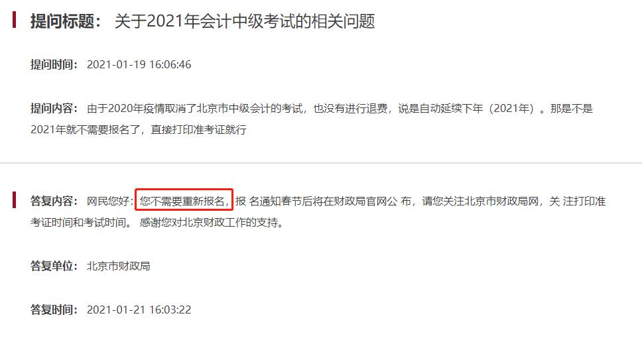Click the 北京市财政局 reply unit name
Viewport: 644px width, 344px height.
pyautogui.click(x=118, y=266)
